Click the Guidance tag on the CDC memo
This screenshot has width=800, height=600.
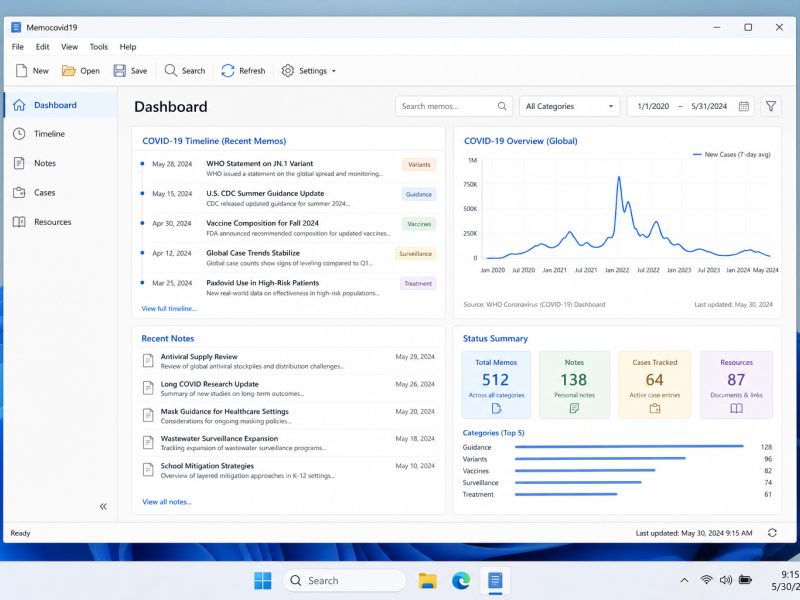tap(418, 194)
